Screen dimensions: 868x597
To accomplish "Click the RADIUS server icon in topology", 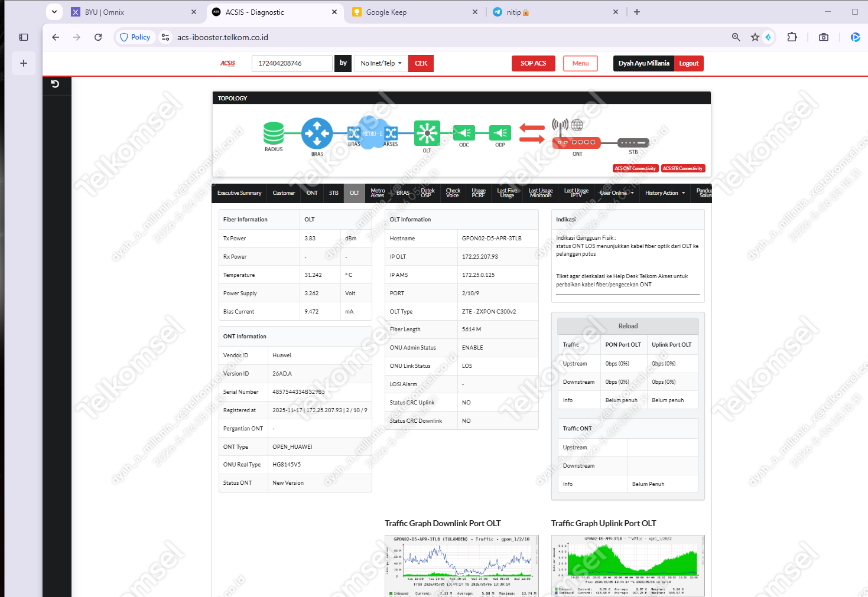I will [x=274, y=133].
